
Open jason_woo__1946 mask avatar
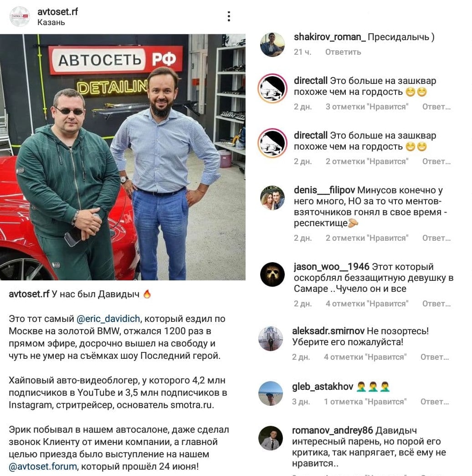tap(272, 274)
